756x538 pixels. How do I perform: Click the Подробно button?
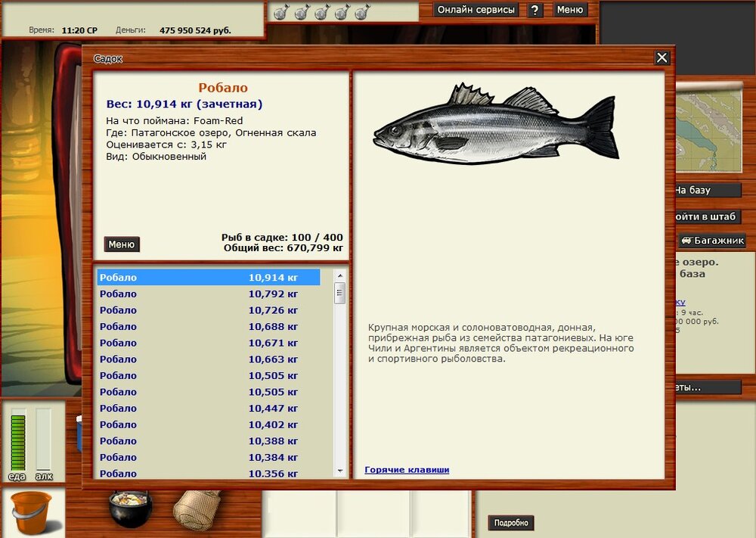(511, 523)
